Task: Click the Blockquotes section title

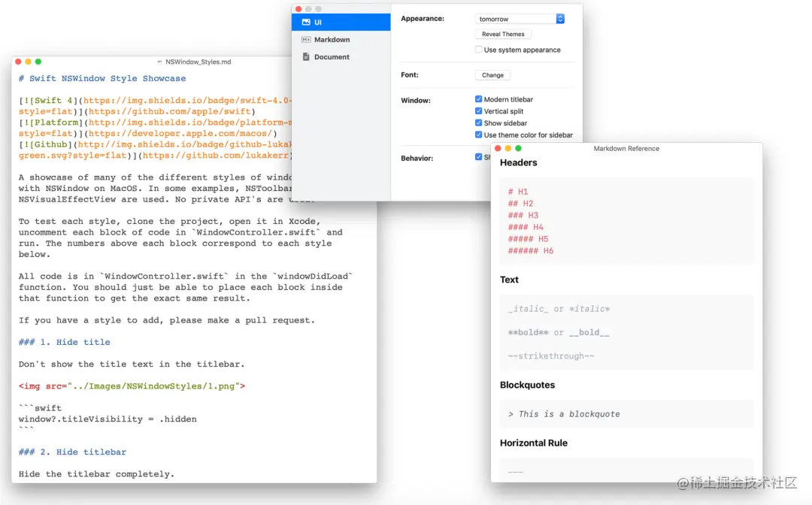Action: pyautogui.click(x=527, y=385)
